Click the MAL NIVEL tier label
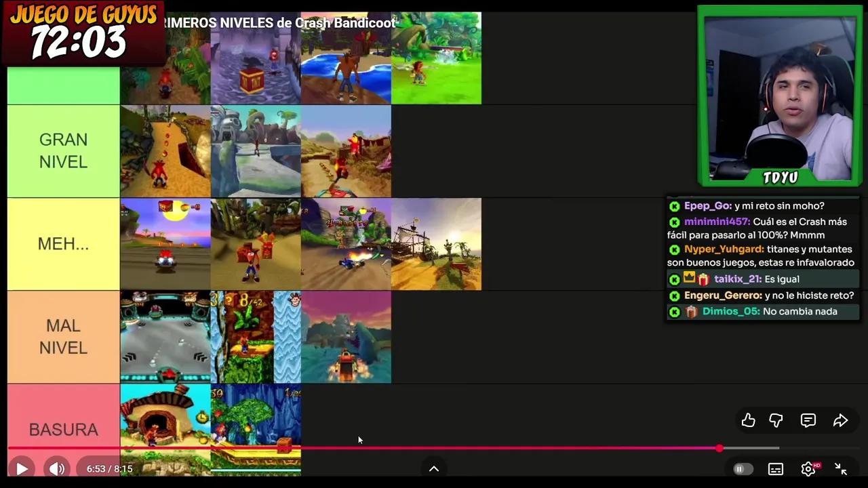The image size is (868, 488). pyautogui.click(x=63, y=337)
